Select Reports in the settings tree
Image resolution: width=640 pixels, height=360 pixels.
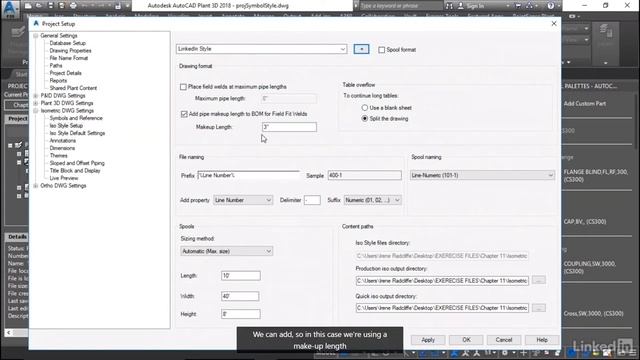tap(58, 80)
